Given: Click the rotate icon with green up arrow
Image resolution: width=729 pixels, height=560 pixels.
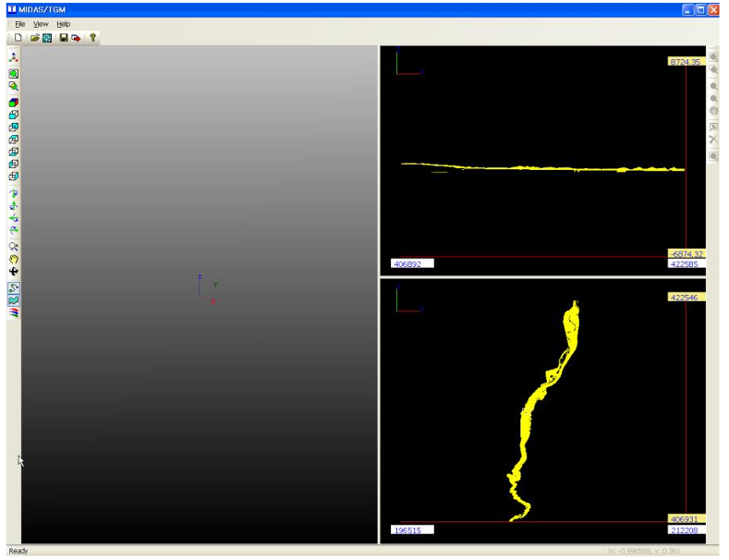Looking at the screenshot, I should point(14,205).
